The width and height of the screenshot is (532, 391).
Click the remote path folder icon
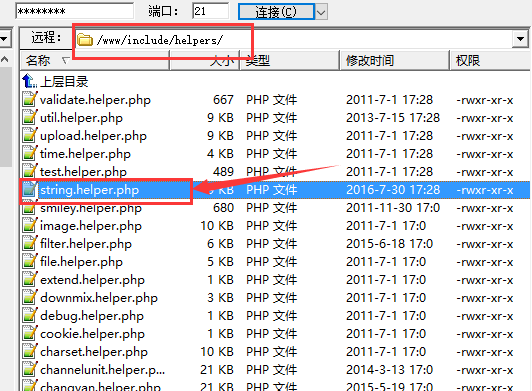[x=85, y=40]
